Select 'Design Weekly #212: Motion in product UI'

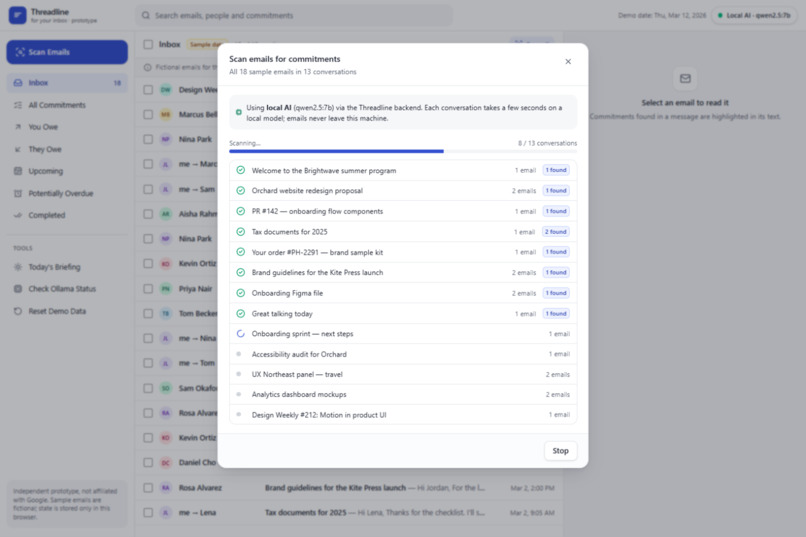coord(403,415)
